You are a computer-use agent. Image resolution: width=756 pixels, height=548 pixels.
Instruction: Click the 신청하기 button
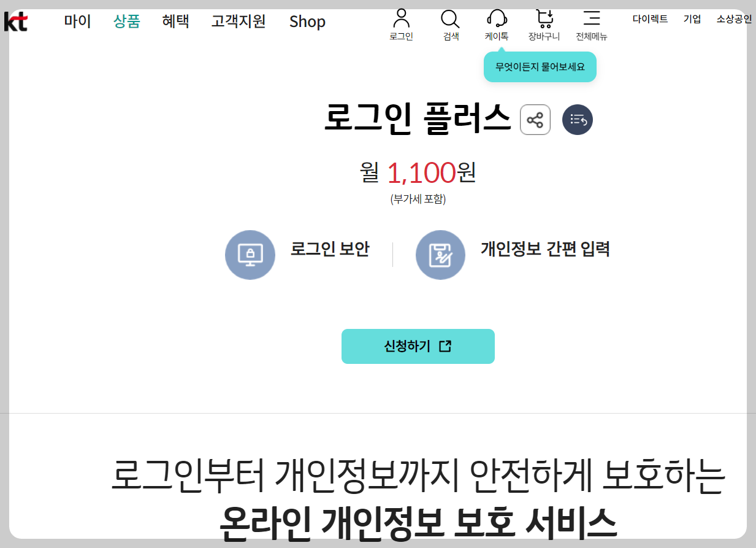click(418, 346)
